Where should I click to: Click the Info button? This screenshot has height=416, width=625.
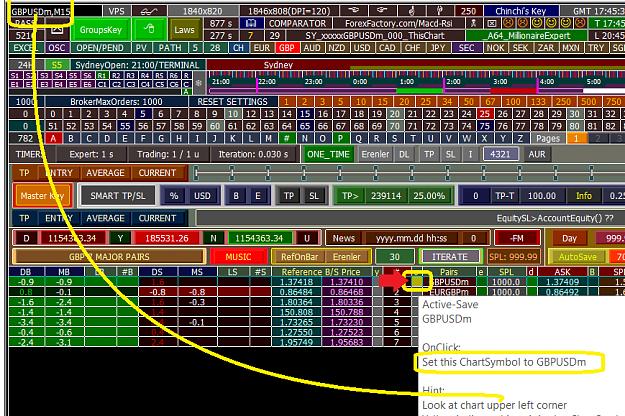click(x=584, y=196)
